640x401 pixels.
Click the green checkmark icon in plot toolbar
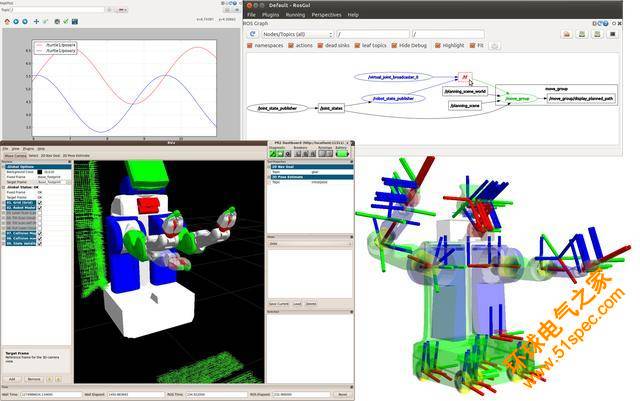click(66, 21)
